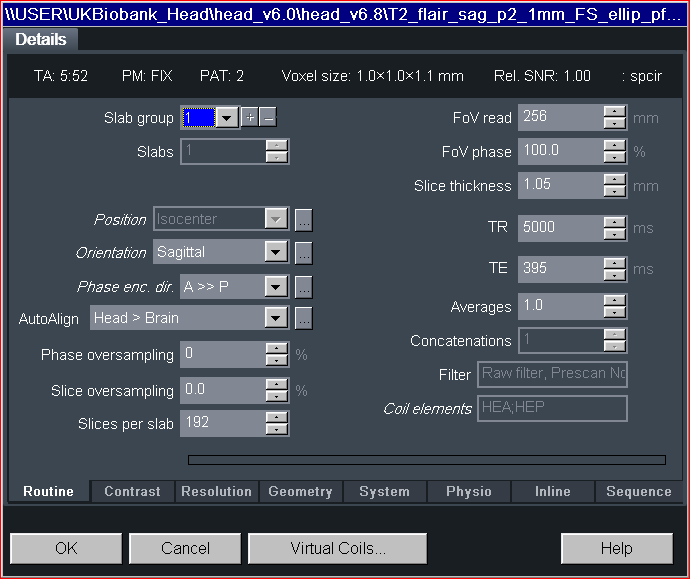The height and width of the screenshot is (579, 690).
Task: Open the Phase enc. dir. ellipsis button
Action: click(x=304, y=287)
